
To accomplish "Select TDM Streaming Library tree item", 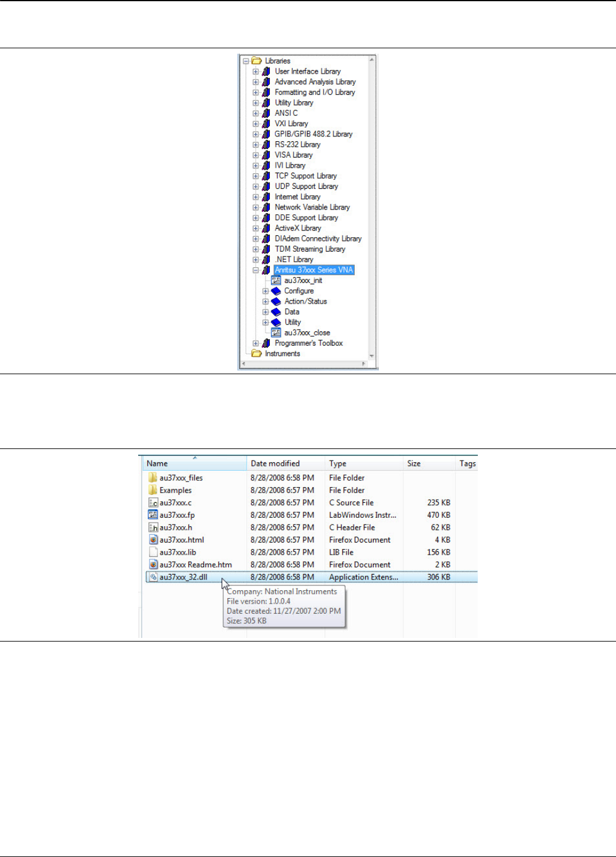I will click(310, 249).
